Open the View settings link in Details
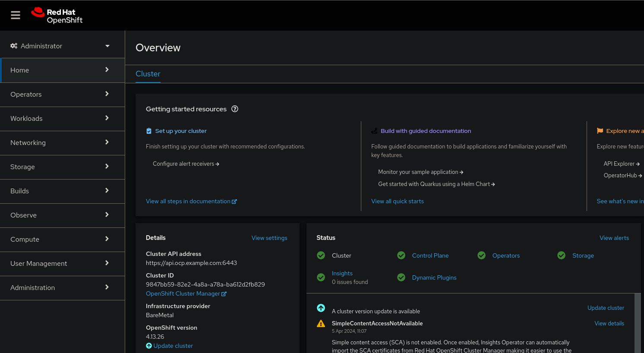644x353 pixels. coord(269,238)
